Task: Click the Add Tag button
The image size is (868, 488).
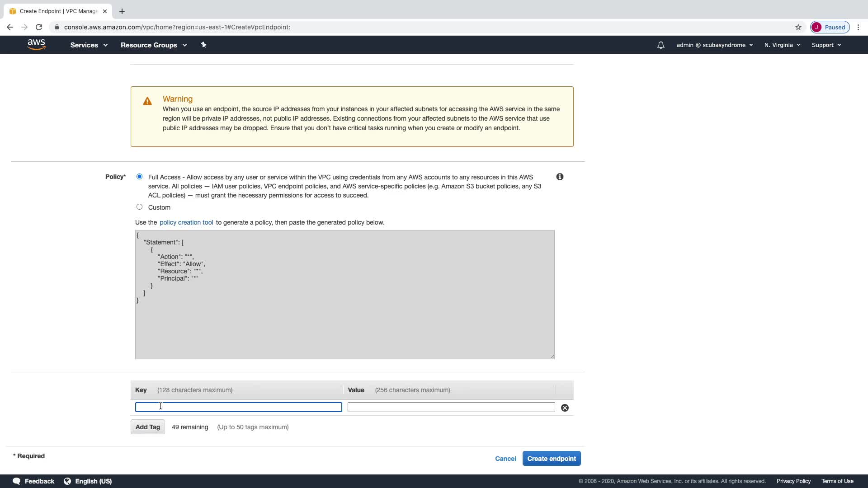Action: click(x=147, y=427)
